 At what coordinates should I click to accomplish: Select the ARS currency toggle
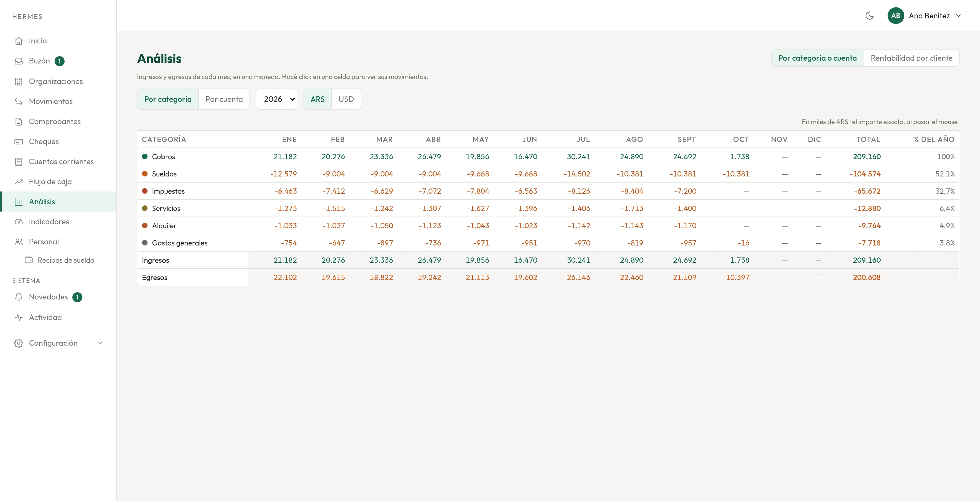pos(317,99)
